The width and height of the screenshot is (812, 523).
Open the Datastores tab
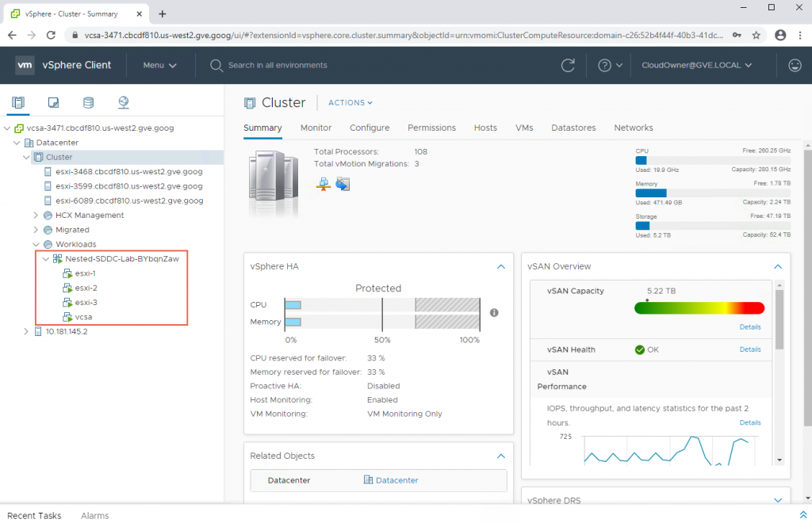coord(573,128)
